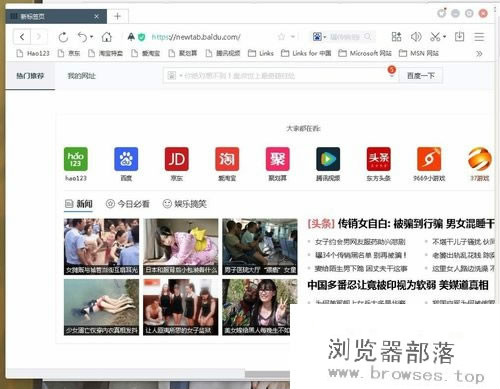Image resolution: width=500 pixels, height=389 pixels.
Task: Open a new tab with the plus button
Action: pyautogui.click(x=117, y=16)
